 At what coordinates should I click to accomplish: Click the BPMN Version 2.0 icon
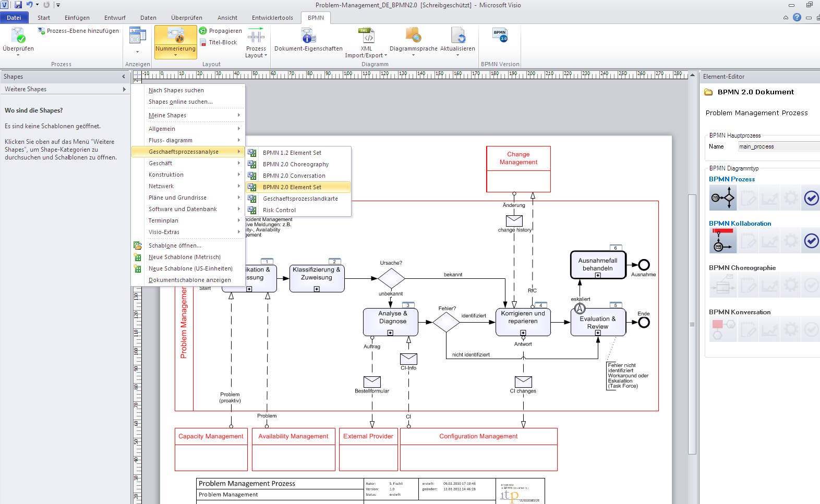point(500,35)
